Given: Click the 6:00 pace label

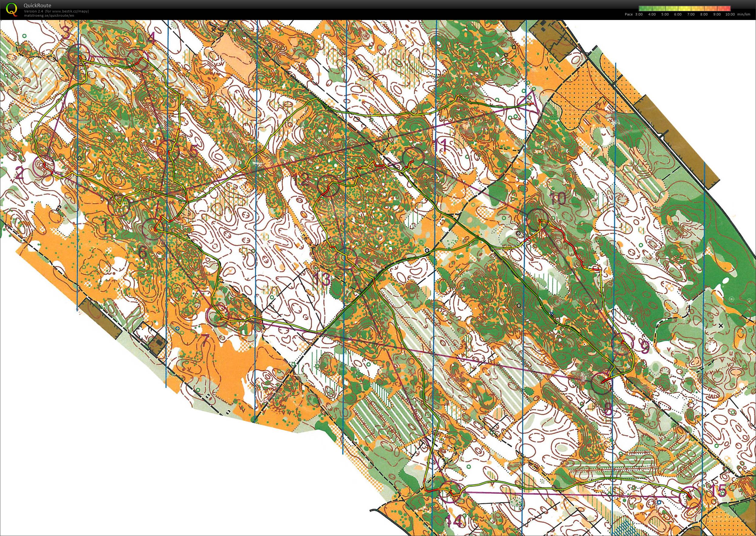Looking at the screenshot, I should click(678, 15).
